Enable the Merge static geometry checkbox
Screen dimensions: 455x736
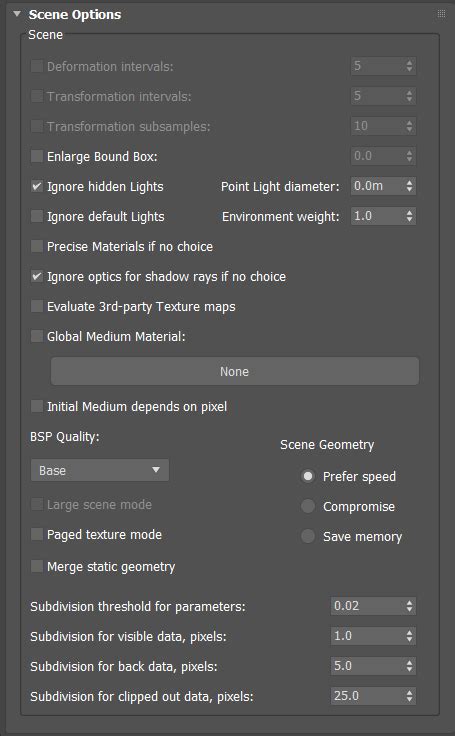(x=37, y=566)
